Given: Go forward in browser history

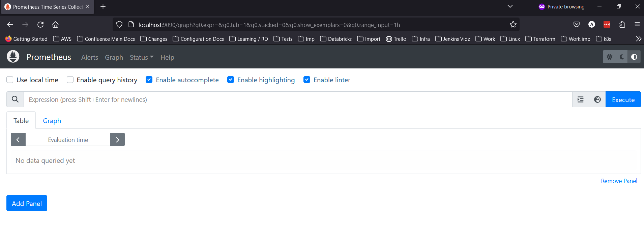Looking at the screenshot, I should click(x=25, y=25).
